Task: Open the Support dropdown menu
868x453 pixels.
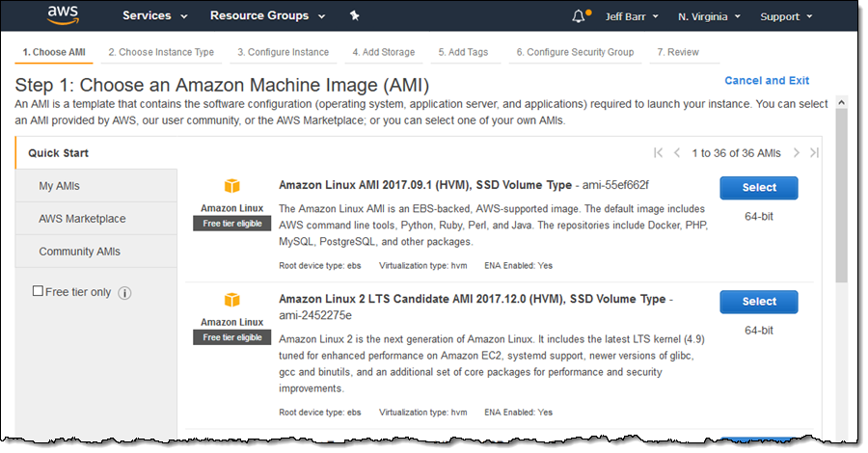Action: pos(786,16)
